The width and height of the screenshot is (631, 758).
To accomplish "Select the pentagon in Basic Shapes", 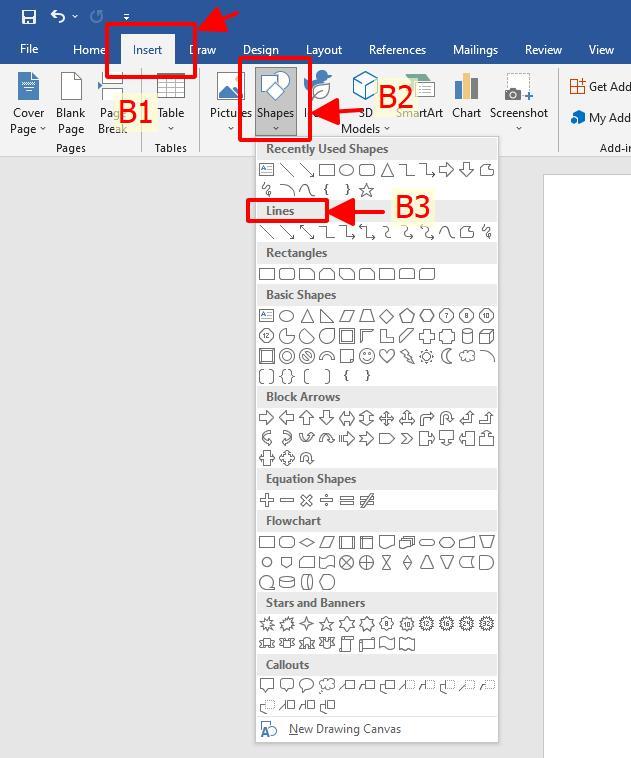I will (x=407, y=316).
